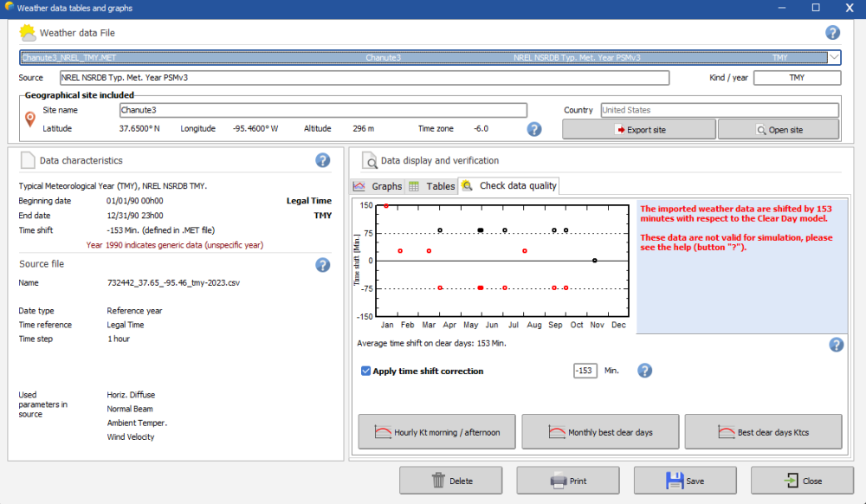Switch to the Graphs tab
Viewport: 866px width, 504px height.
click(378, 186)
